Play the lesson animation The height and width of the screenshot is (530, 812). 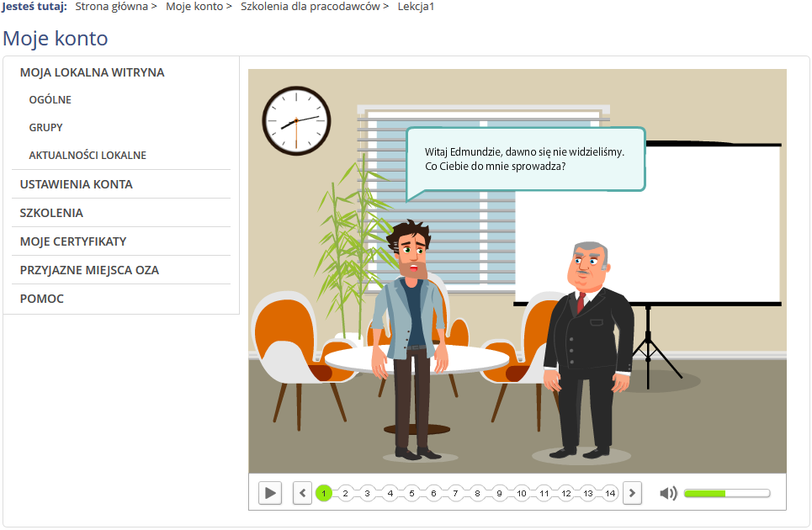pyautogui.click(x=270, y=493)
